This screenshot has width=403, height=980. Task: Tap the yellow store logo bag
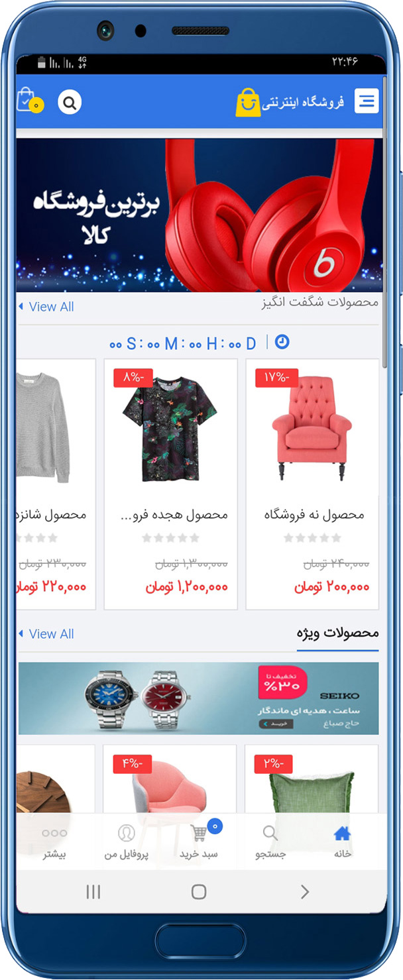249,103
